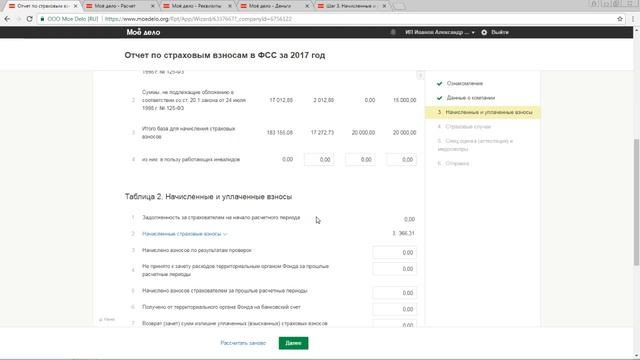Edit second input in работающих инвалидов row
640x360 pixels.
(360, 160)
